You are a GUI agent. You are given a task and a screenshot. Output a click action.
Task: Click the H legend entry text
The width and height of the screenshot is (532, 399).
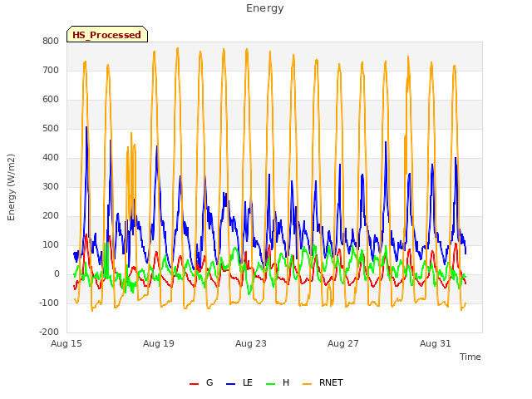pos(286,382)
